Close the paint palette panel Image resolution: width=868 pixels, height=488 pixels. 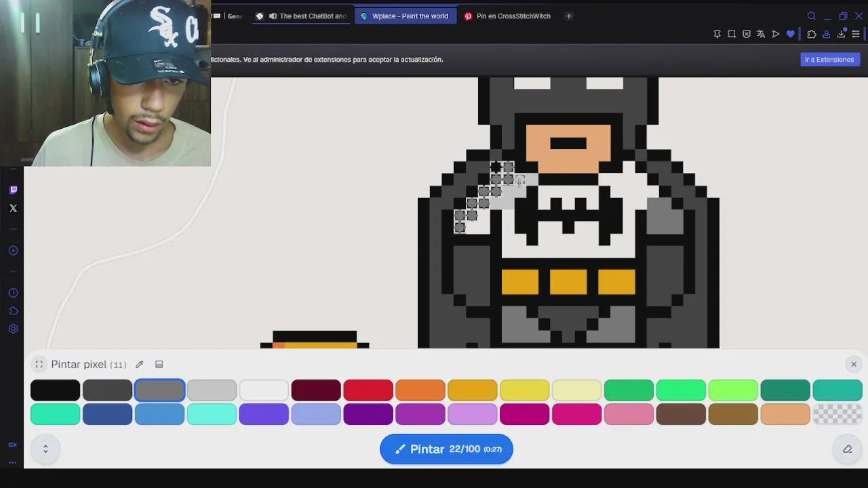(x=854, y=365)
